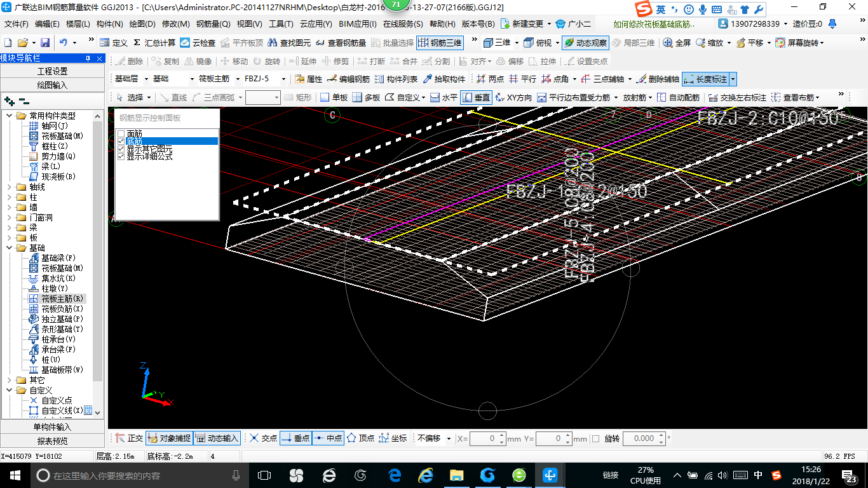Uncheck the 底筋 checkbox
This screenshot has height=488, width=868.
(x=121, y=141)
